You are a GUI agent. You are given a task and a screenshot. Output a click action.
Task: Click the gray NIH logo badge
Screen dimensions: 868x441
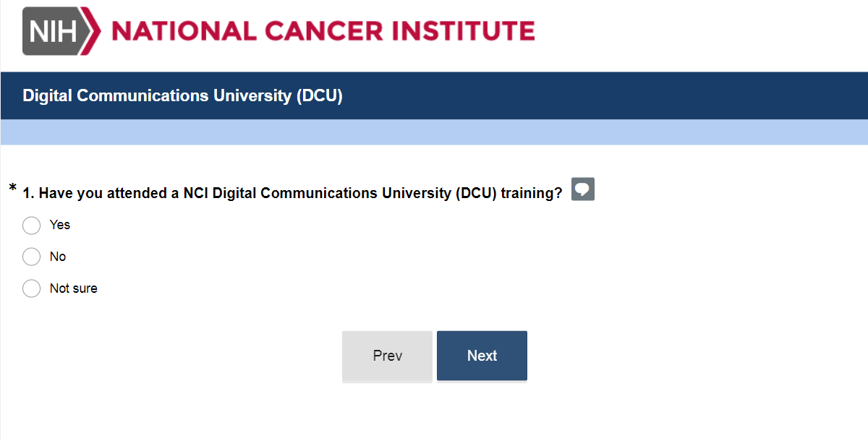click(x=55, y=31)
